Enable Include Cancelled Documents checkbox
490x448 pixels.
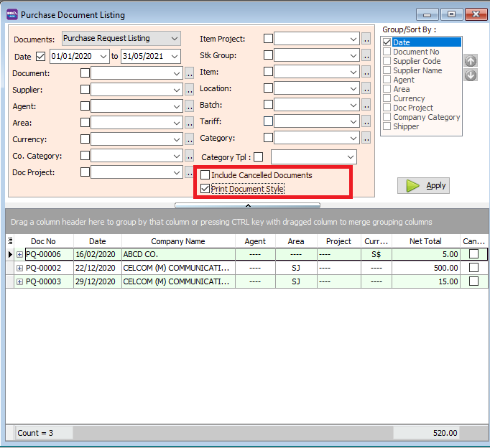coord(205,175)
